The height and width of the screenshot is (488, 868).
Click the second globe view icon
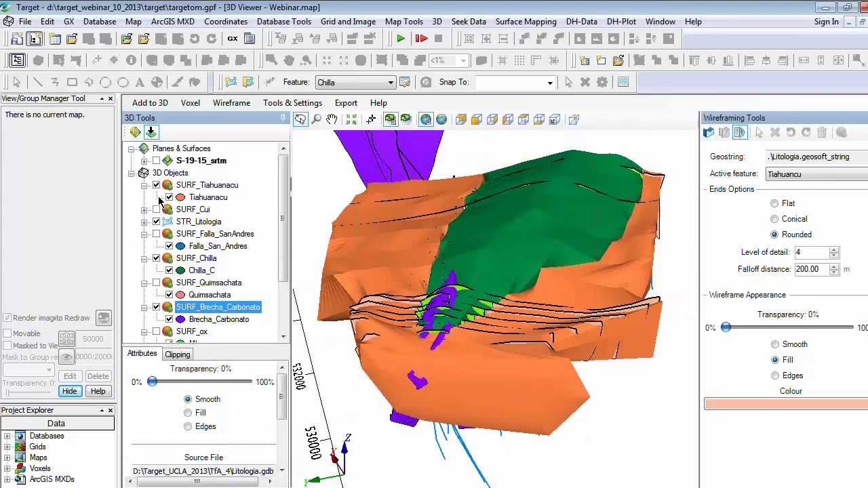tap(441, 119)
